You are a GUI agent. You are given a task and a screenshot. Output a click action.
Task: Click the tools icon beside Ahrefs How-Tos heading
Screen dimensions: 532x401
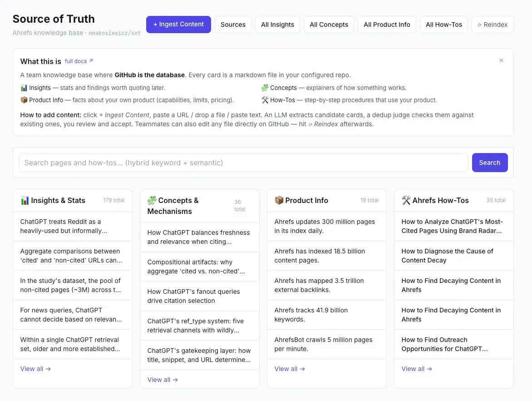(406, 200)
